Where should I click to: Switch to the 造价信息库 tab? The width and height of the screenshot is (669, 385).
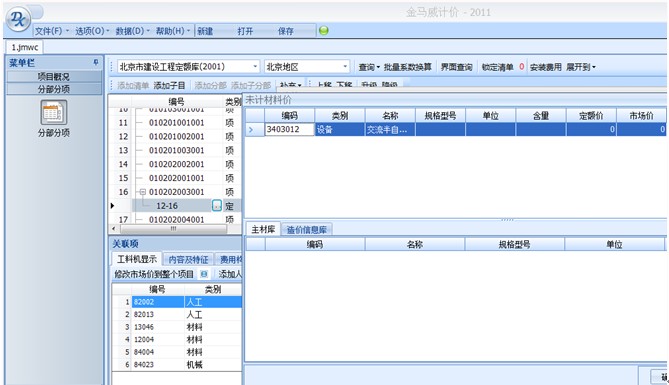307,230
